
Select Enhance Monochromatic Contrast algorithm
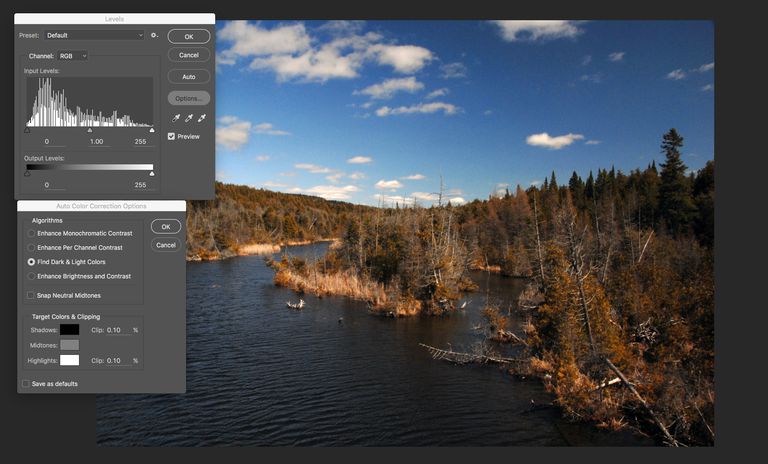point(31,233)
